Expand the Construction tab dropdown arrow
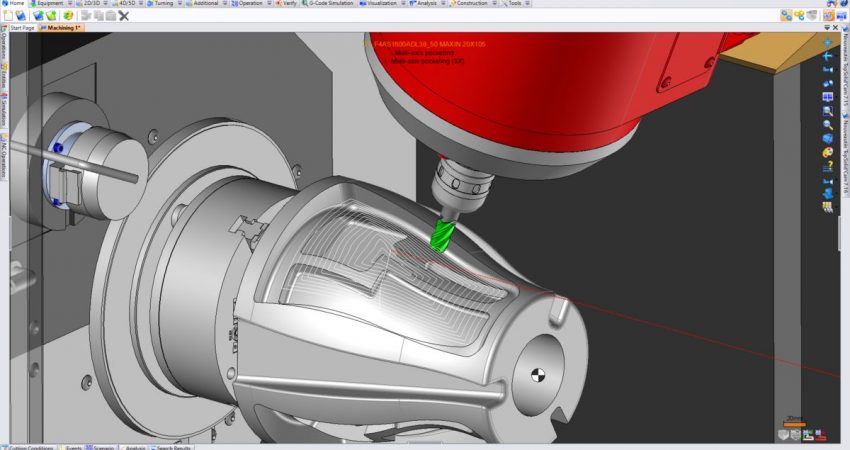Screen dimensions: 850x450 [494, 3]
